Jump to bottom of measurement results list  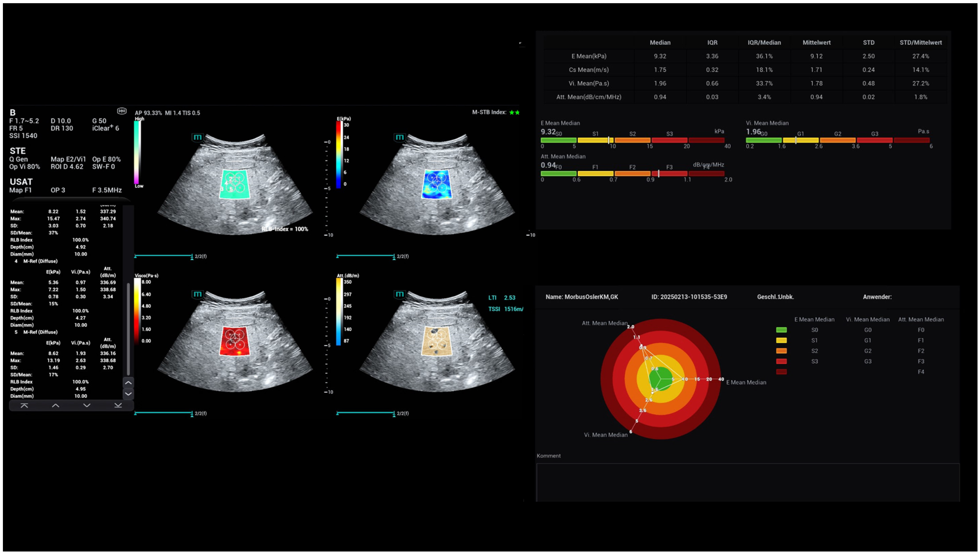[118, 405]
